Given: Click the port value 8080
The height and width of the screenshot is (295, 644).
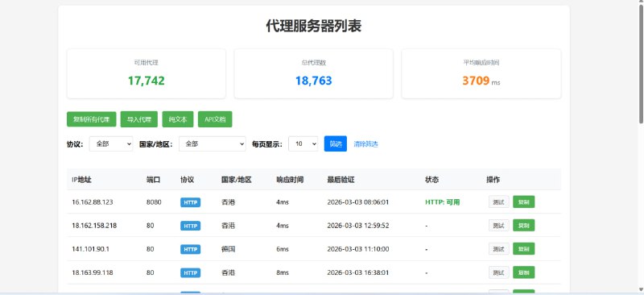Looking at the screenshot, I should coord(154,202).
